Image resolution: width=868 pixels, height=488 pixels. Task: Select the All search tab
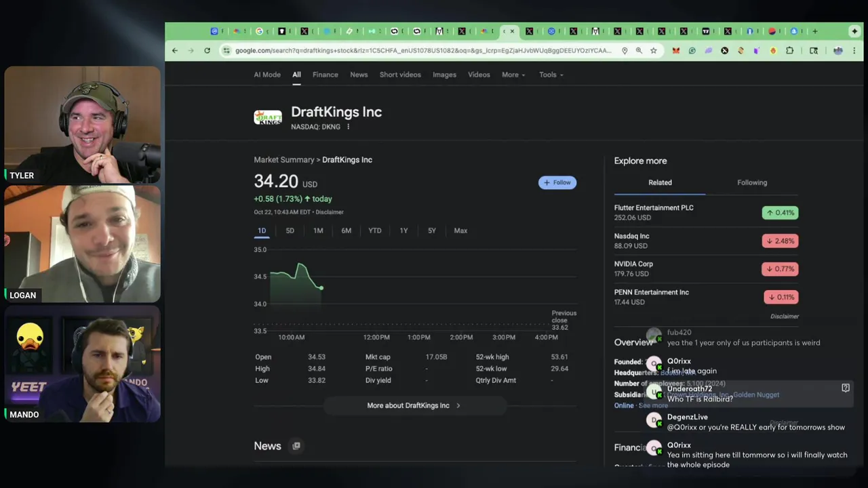click(x=296, y=75)
